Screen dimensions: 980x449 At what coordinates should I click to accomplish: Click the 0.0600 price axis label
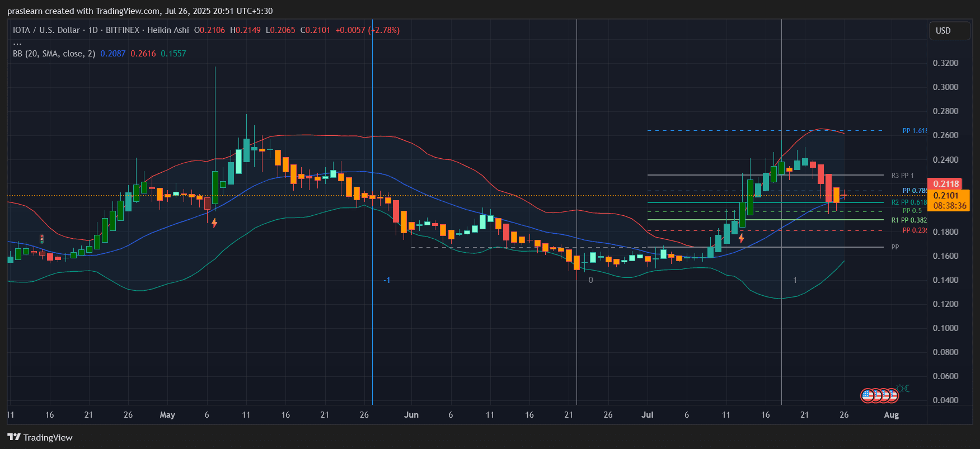pos(945,376)
